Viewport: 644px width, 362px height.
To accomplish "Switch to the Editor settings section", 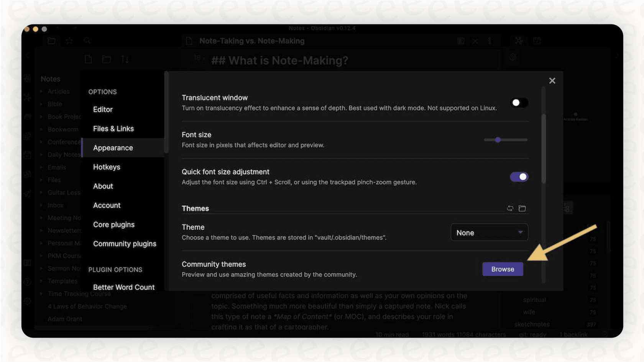I will [x=103, y=109].
